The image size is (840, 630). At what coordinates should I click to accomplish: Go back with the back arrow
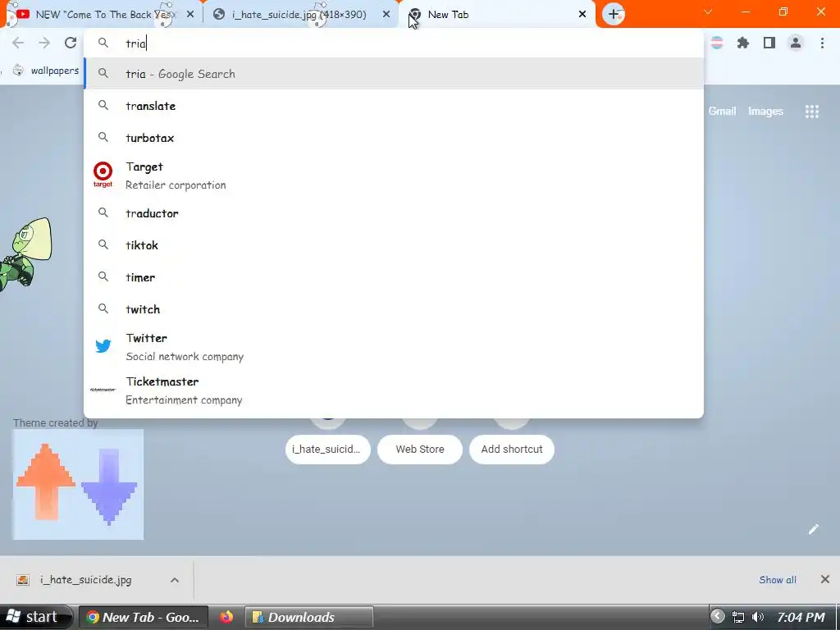tap(18, 43)
